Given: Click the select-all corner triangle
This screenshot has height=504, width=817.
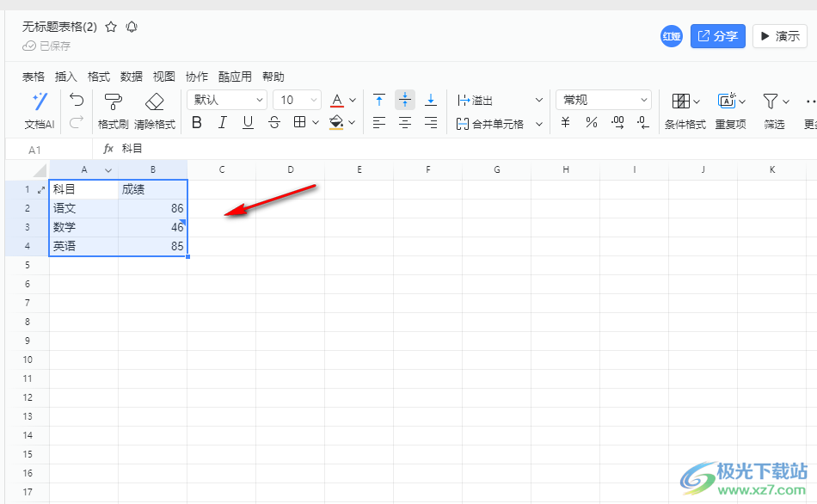Looking at the screenshot, I should pos(39,170).
